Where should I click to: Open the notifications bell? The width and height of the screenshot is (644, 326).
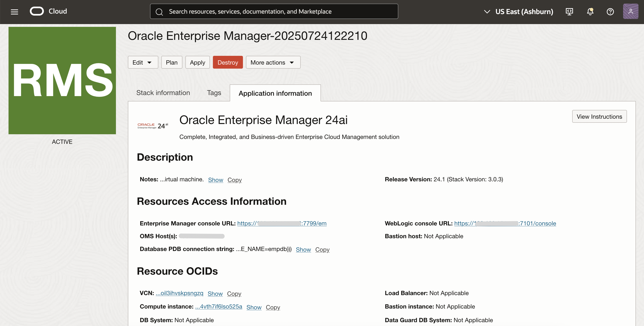pyautogui.click(x=590, y=12)
